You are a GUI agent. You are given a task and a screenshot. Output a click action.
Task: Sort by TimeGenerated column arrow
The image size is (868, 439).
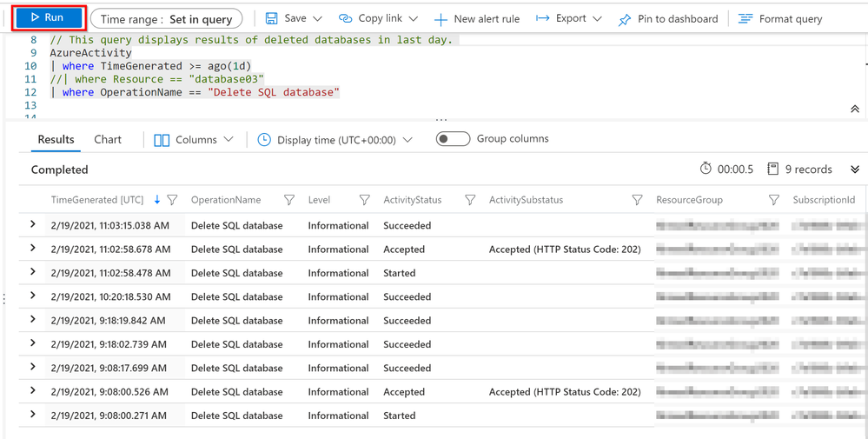click(157, 200)
